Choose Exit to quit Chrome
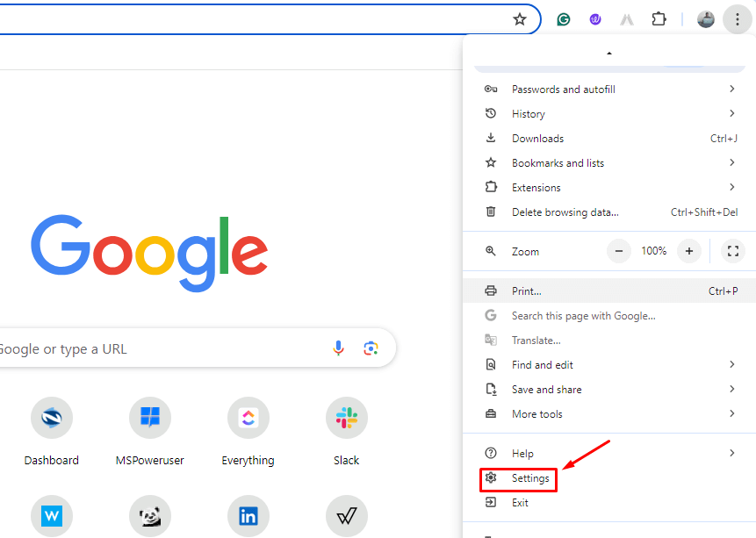756x538 pixels. coord(609,503)
